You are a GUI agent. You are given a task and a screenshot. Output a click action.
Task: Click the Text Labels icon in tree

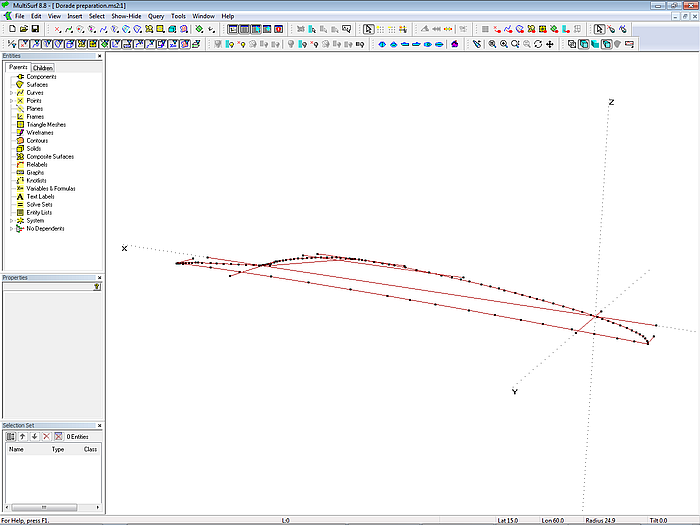(20, 197)
